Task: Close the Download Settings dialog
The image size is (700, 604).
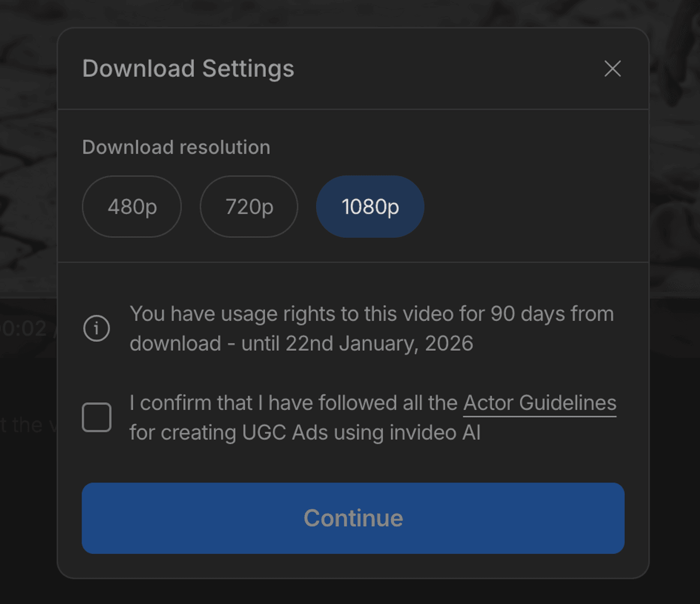Action: point(612,69)
